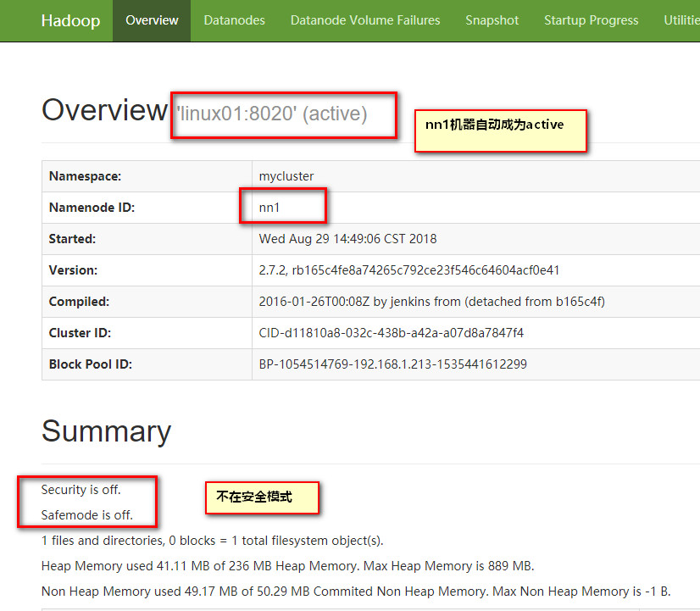Select the Non Heap Memory used 49.17 MB line
The image size is (700, 611).
click(x=356, y=592)
